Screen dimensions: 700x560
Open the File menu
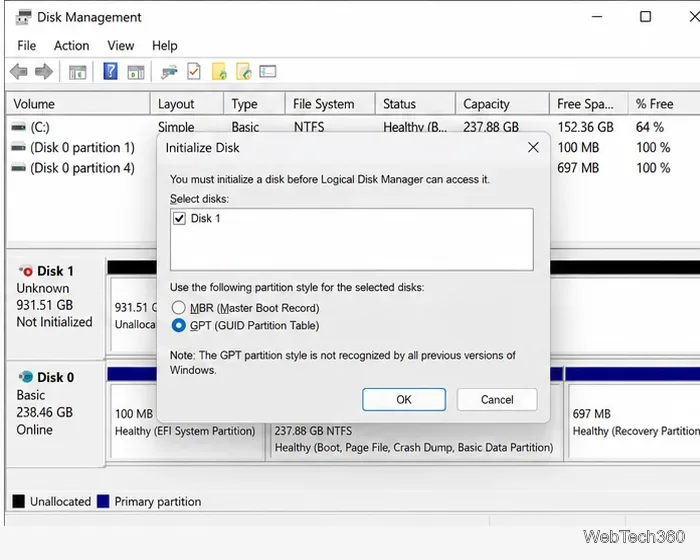pyautogui.click(x=26, y=46)
